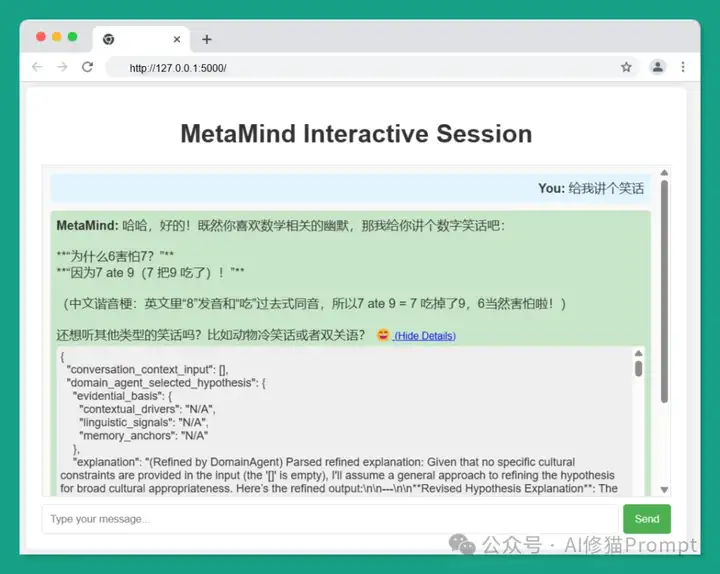Click the 'linguistic_signals' JSON line
The height and width of the screenshot is (574, 720).
click(x=144, y=422)
